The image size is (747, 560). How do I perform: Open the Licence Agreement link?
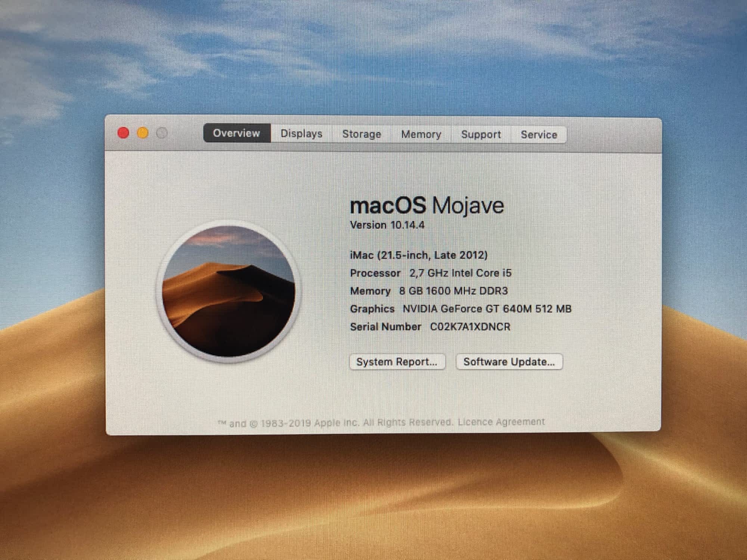click(x=501, y=422)
